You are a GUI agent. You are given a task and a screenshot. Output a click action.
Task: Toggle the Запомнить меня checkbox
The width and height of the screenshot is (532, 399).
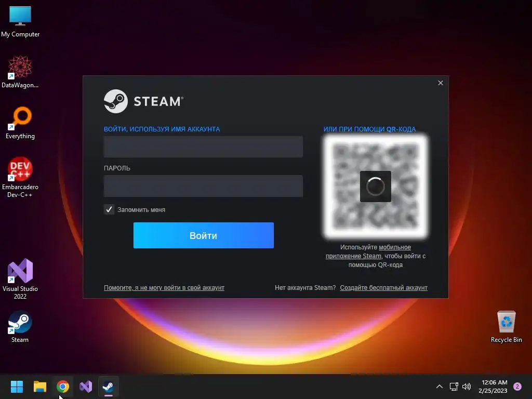pos(109,210)
